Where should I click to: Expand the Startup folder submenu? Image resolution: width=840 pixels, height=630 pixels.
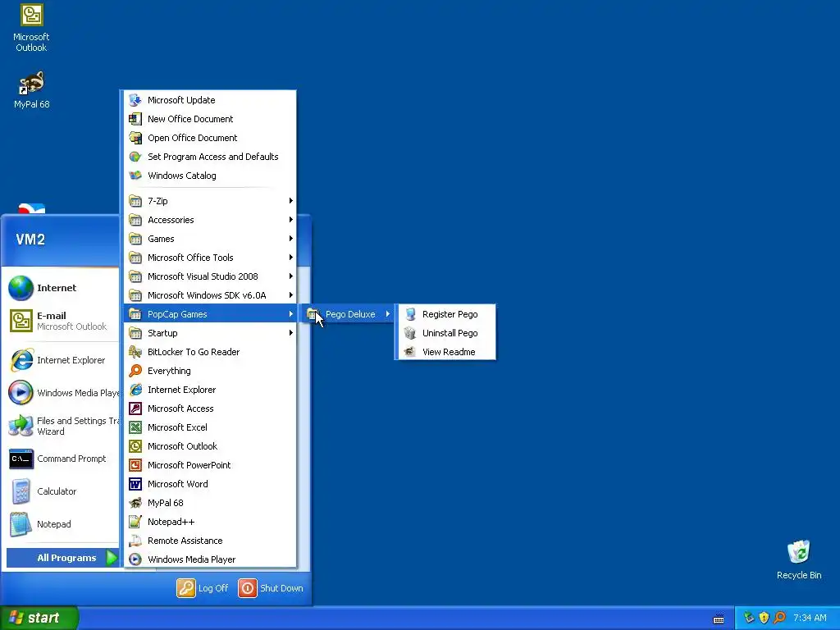point(211,333)
